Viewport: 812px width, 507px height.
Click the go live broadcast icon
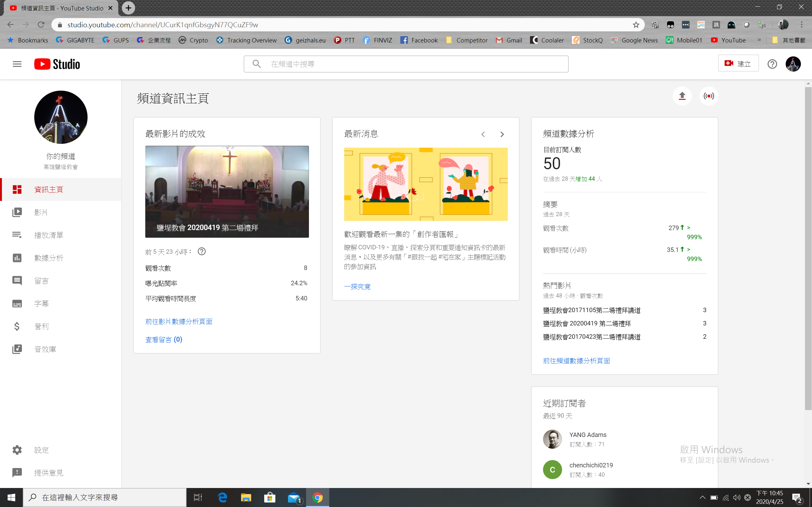click(709, 96)
